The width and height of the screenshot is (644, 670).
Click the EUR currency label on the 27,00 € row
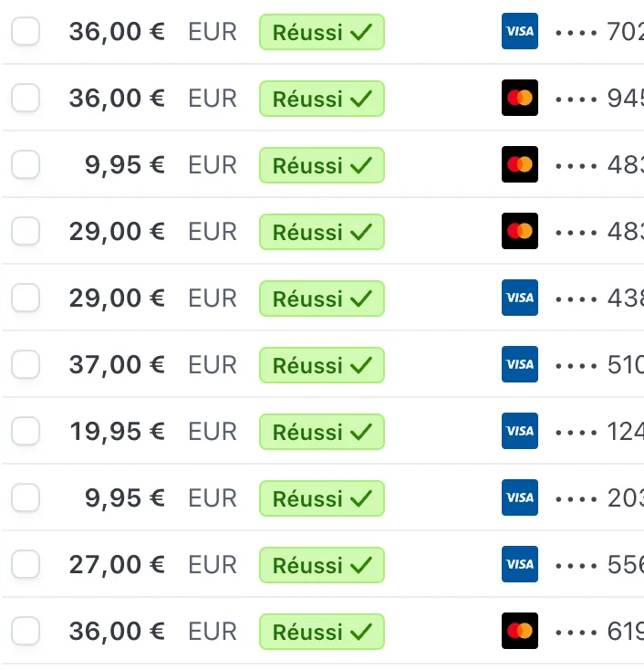213,565
